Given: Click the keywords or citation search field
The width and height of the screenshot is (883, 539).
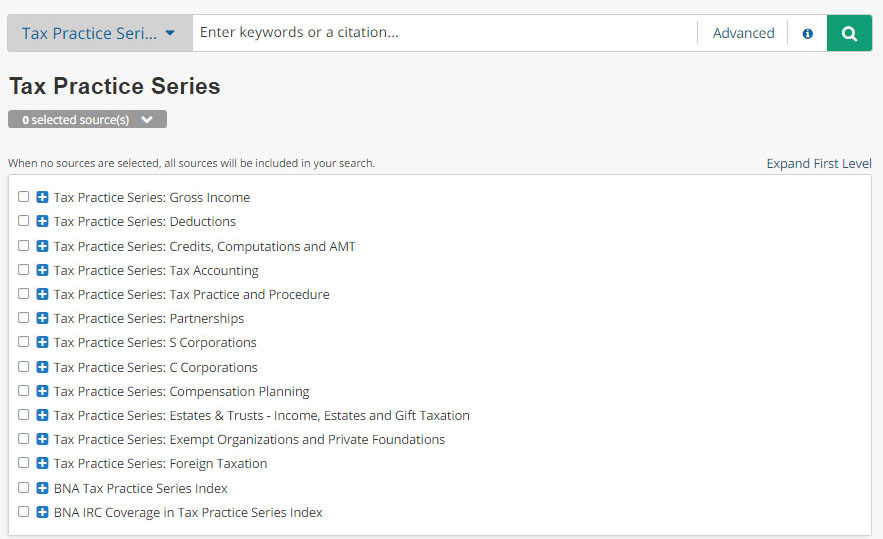Looking at the screenshot, I should [x=444, y=33].
